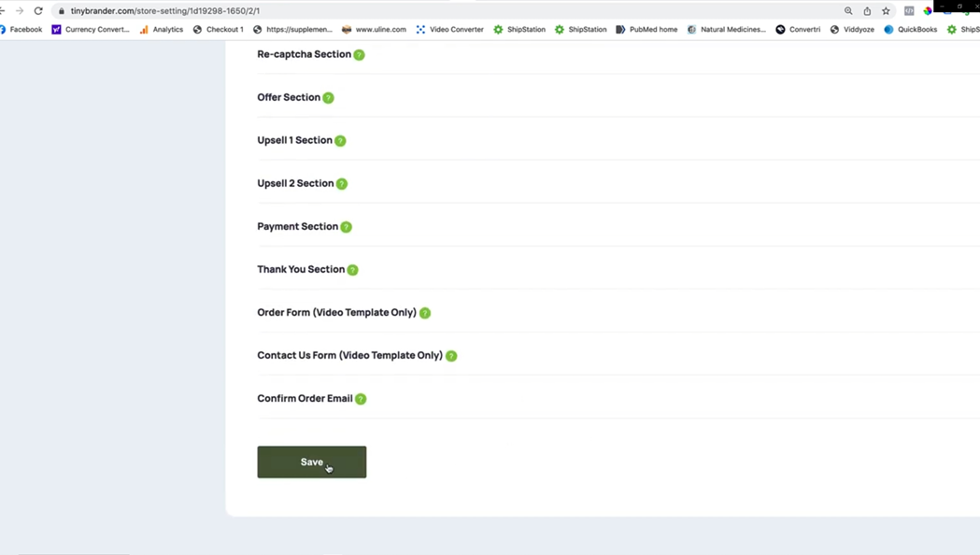The height and width of the screenshot is (555, 980).
Task: Click the Save button
Action: pyautogui.click(x=312, y=462)
